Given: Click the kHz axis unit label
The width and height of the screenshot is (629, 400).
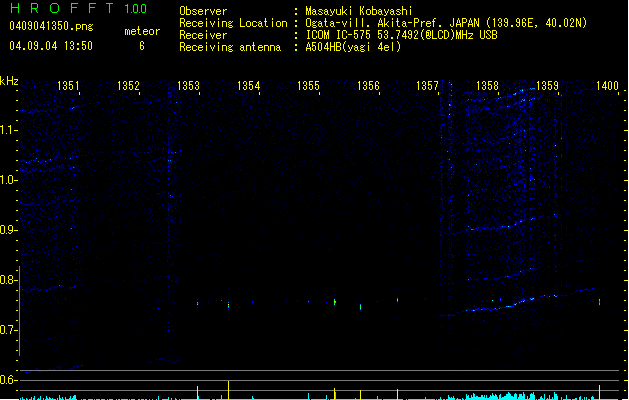Looking at the screenshot, I should [9, 81].
